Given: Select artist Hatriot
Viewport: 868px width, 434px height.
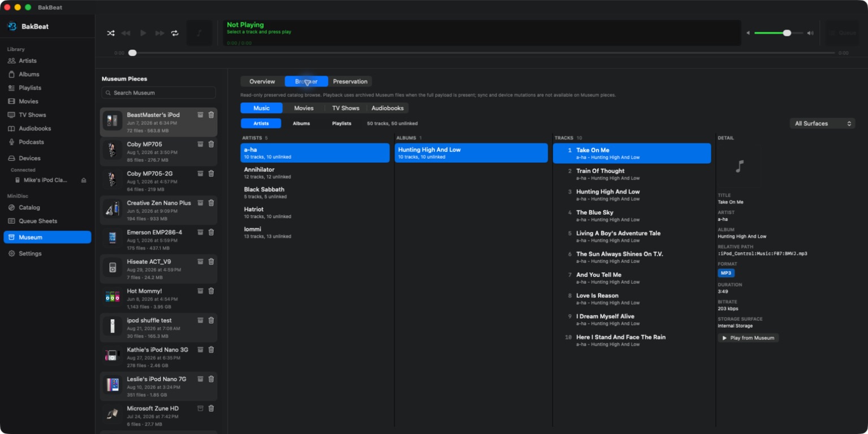Looking at the screenshot, I should (x=315, y=212).
